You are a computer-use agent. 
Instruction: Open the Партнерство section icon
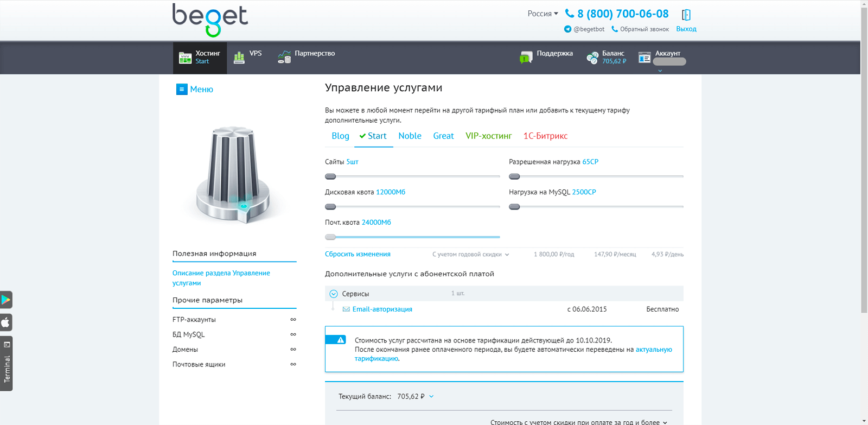(284, 57)
